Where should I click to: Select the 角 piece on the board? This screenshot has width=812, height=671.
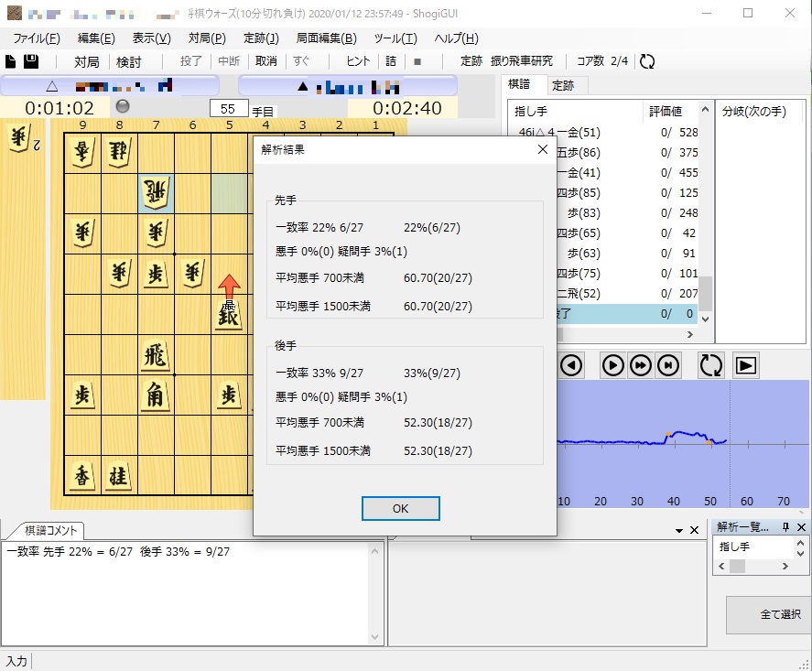click(x=156, y=395)
